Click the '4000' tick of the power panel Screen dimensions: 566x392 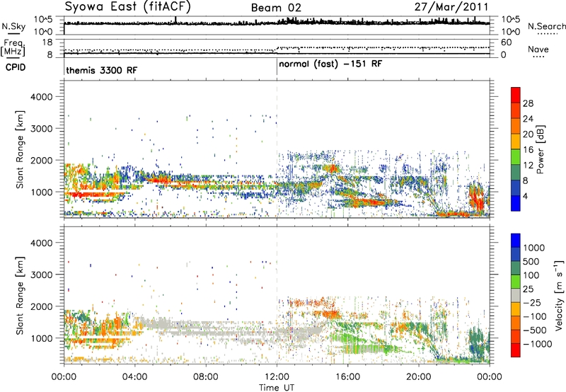click(x=41, y=96)
